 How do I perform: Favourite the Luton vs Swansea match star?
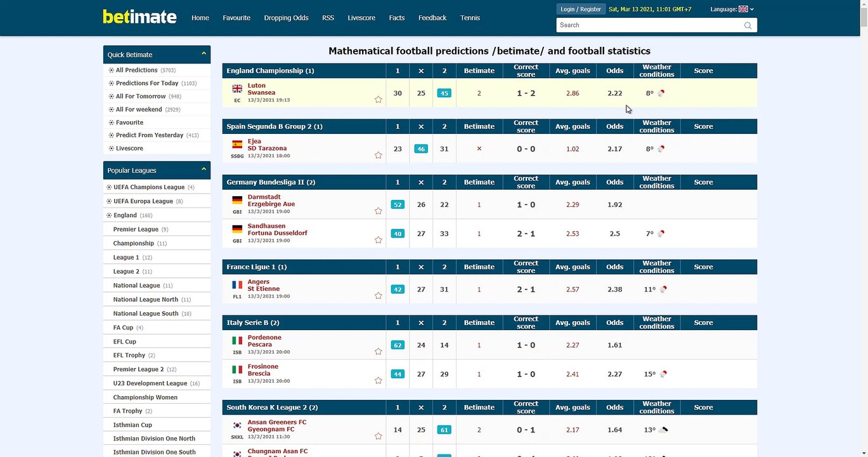coord(379,100)
